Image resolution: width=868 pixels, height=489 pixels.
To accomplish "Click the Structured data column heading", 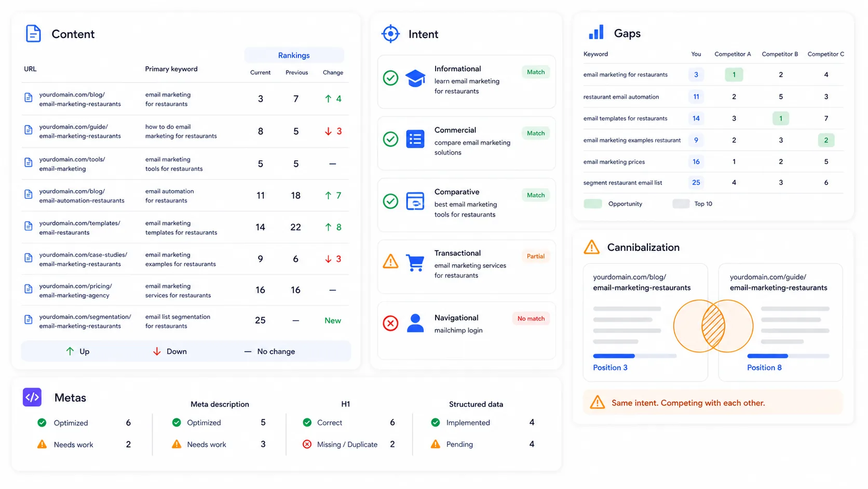I will tap(476, 404).
